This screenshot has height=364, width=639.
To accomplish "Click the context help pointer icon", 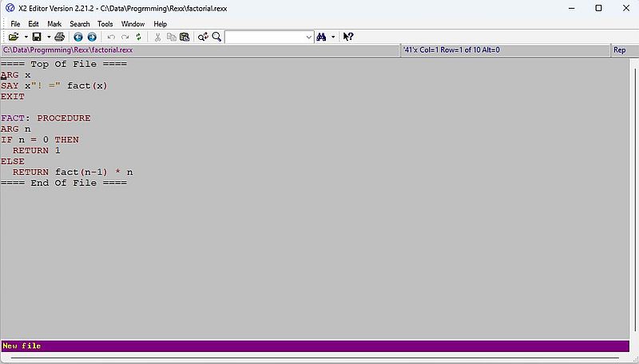I will [x=348, y=37].
